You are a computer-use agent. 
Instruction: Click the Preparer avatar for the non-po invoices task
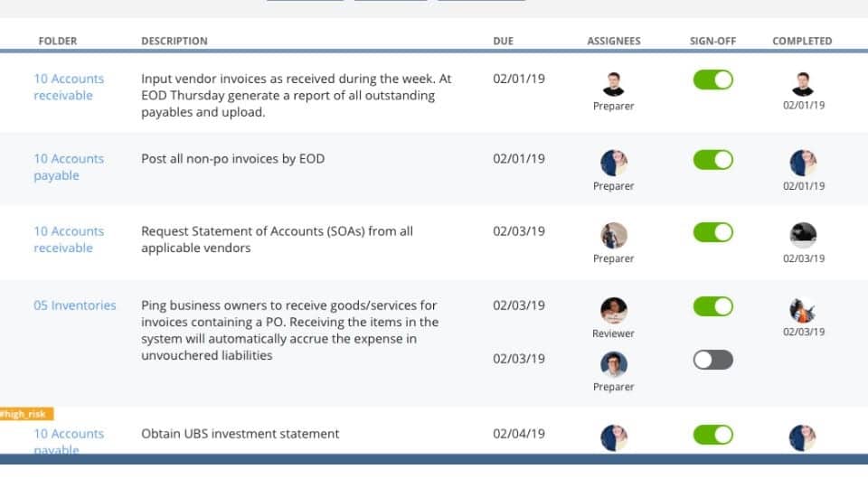tap(614, 164)
